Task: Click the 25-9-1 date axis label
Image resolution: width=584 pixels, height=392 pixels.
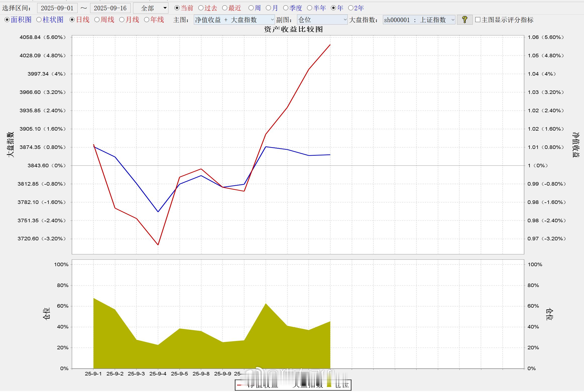Action: click(93, 373)
